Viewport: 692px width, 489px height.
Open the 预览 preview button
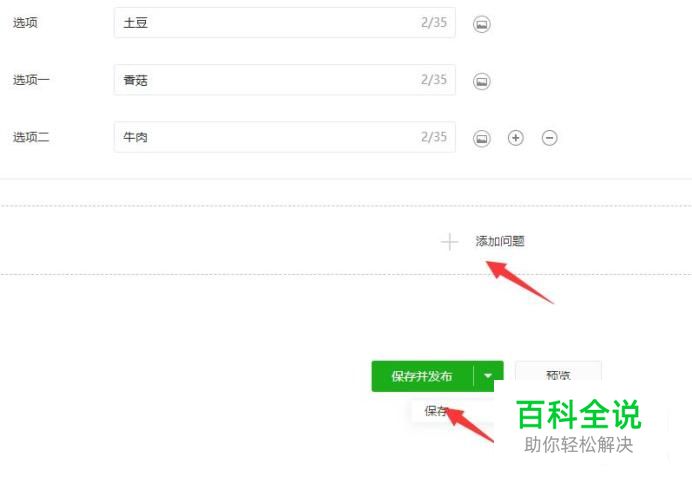coord(558,375)
